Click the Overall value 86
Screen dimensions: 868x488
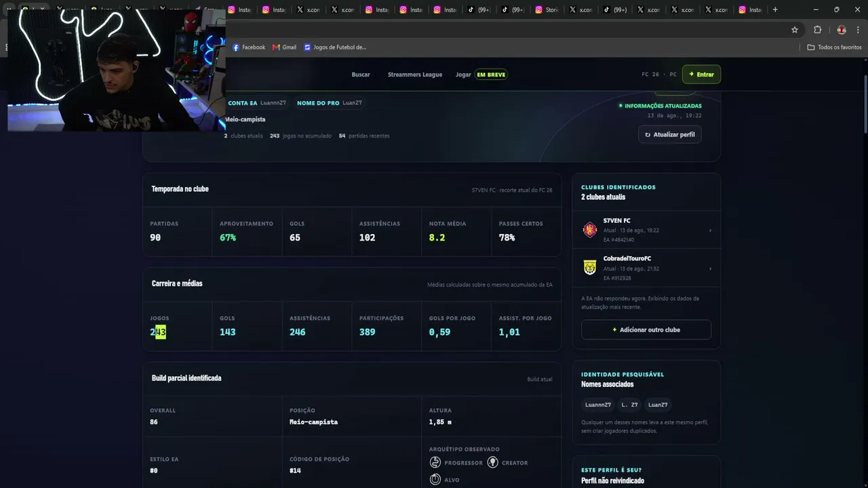click(154, 422)
